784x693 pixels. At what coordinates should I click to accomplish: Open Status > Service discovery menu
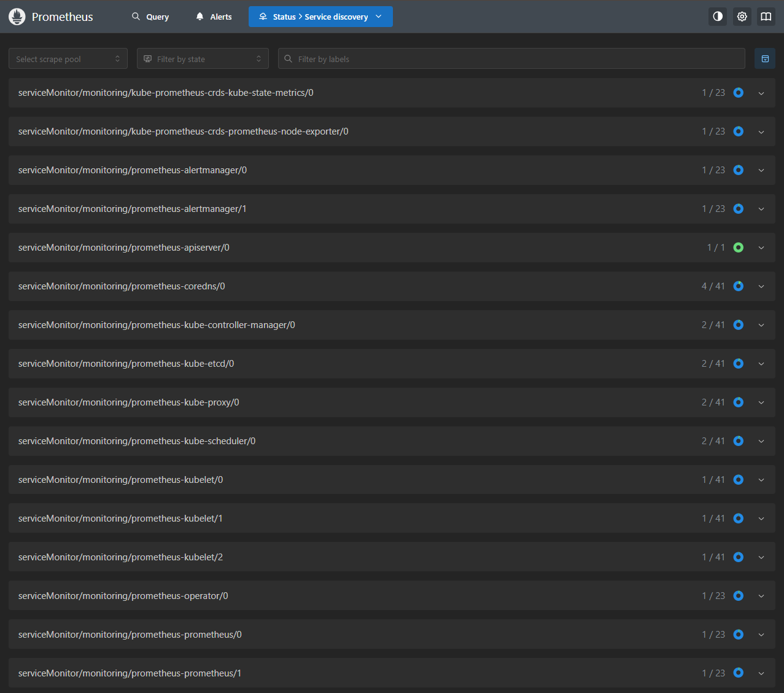click(320, 17)
